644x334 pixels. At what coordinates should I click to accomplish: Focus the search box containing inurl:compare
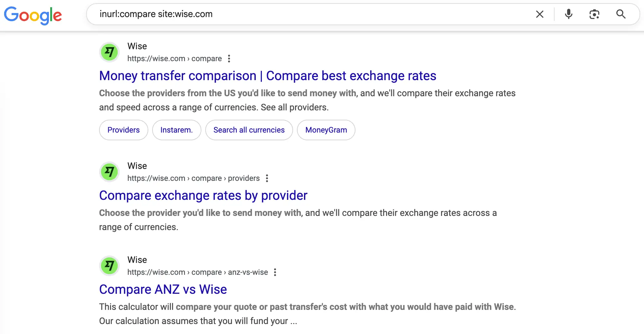[309, 14]
